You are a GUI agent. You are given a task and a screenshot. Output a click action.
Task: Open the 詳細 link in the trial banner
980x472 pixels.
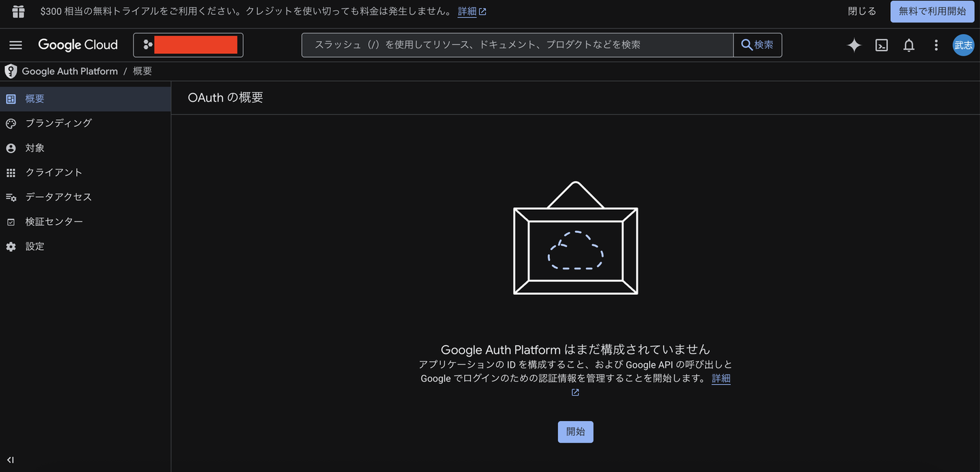(x=472, y=12)
